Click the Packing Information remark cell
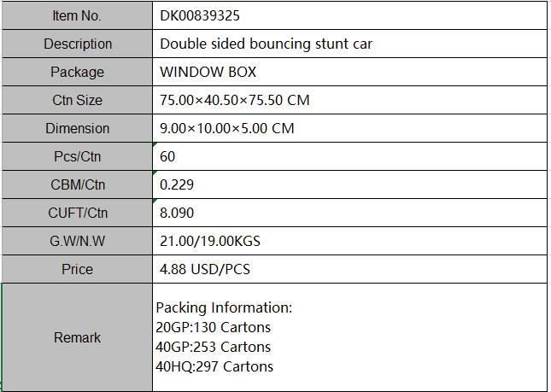 (x=350, y=337)
